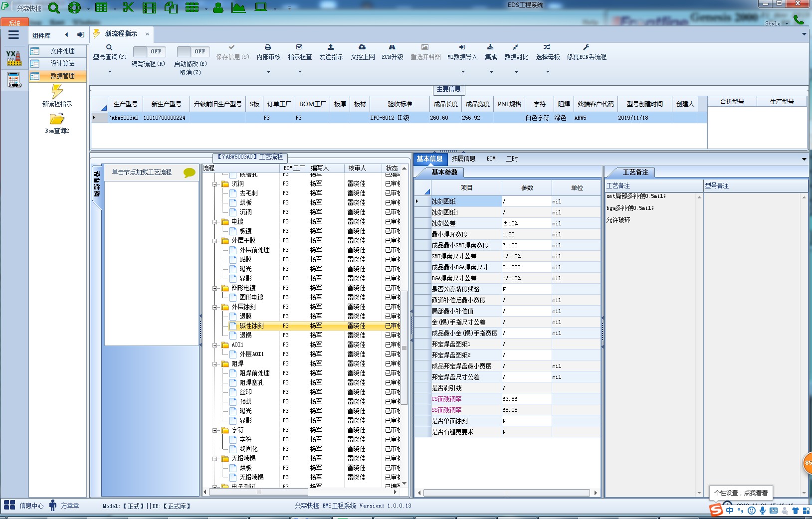The image size is (812, 519).
Task: Click the green area chart icon
Action: [238, 7]
